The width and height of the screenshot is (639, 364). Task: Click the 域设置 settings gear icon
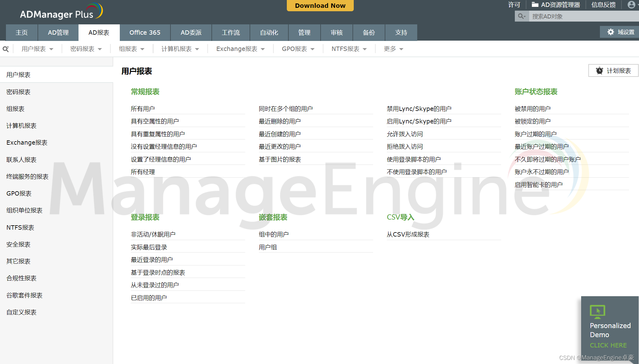click(x=611, y=32)
